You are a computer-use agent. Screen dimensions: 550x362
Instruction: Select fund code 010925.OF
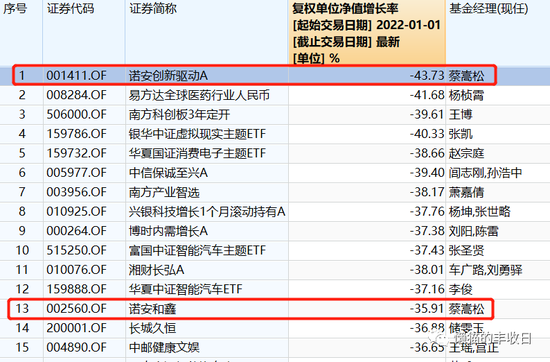(76, 212)
